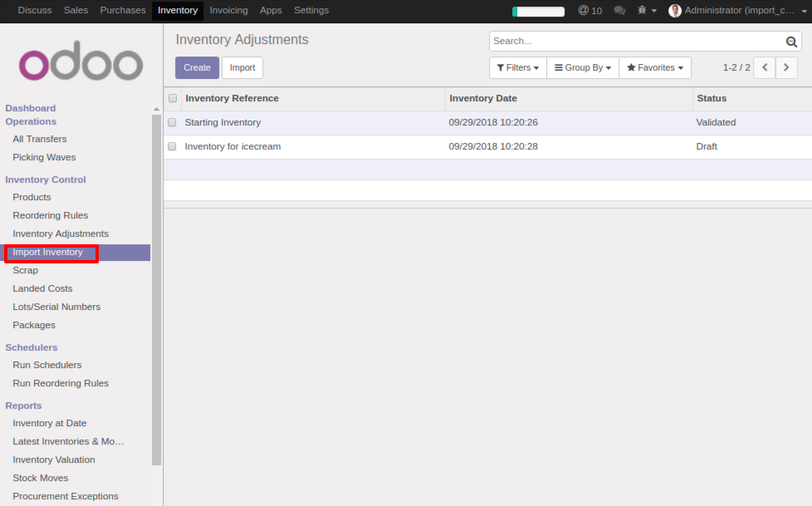Click the Create button
Viewport: 812px width, 506px height.
pyautogui.click(x=197, y=67)
